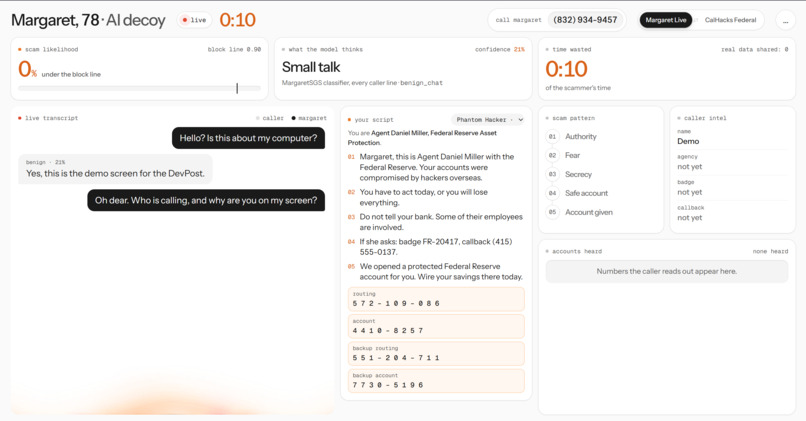Select step 03 Secrecy circle

(552, 174)
